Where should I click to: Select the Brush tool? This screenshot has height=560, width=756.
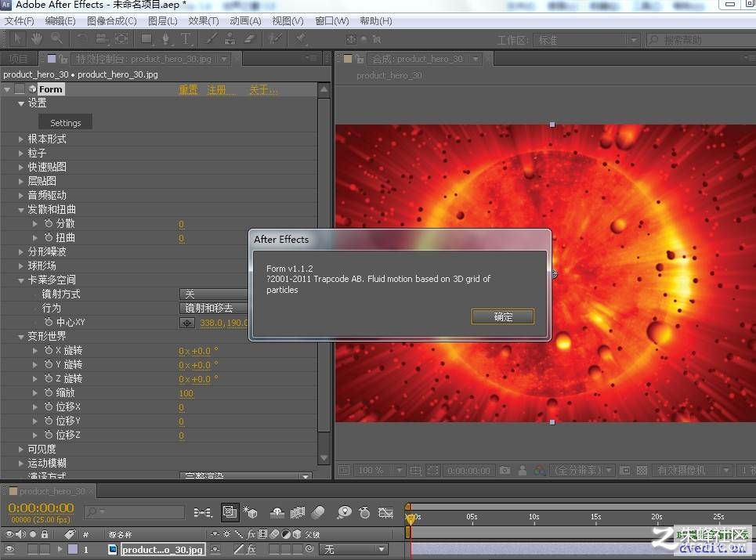point(211,39)
